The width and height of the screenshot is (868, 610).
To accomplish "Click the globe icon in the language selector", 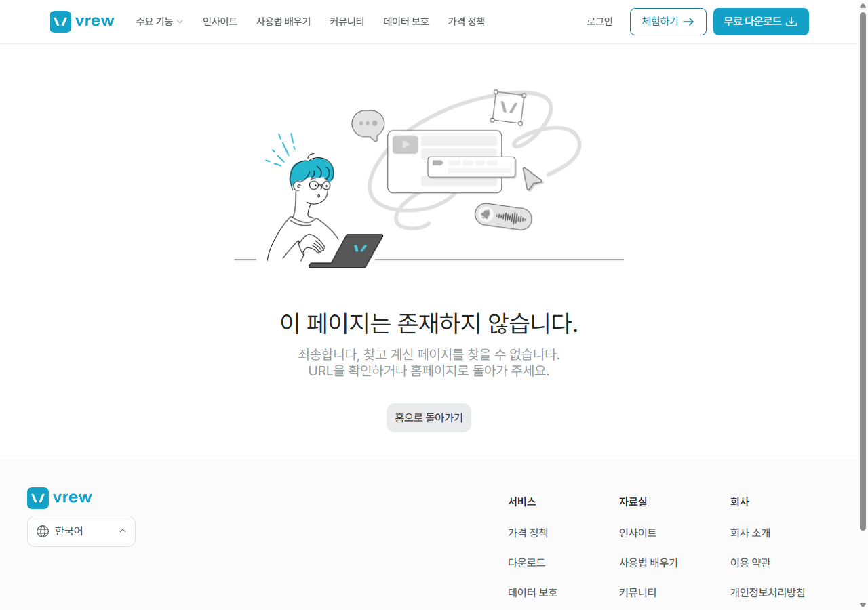I will point(42,531).
